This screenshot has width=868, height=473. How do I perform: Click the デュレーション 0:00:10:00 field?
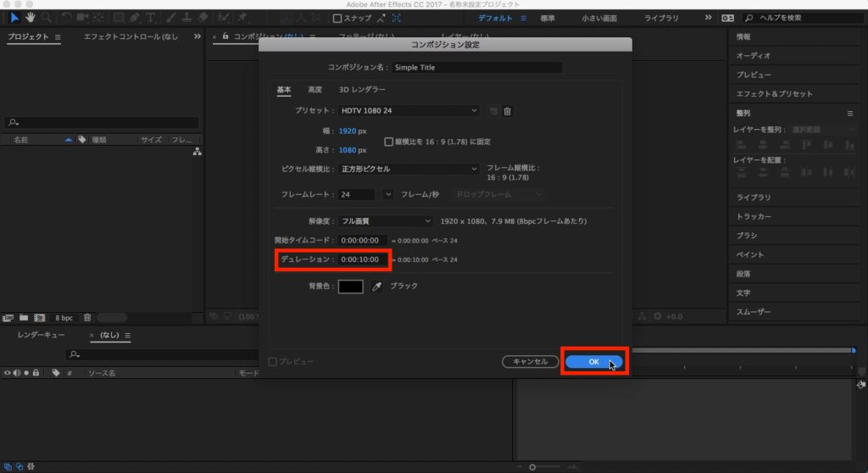click(x=363, y=259)
